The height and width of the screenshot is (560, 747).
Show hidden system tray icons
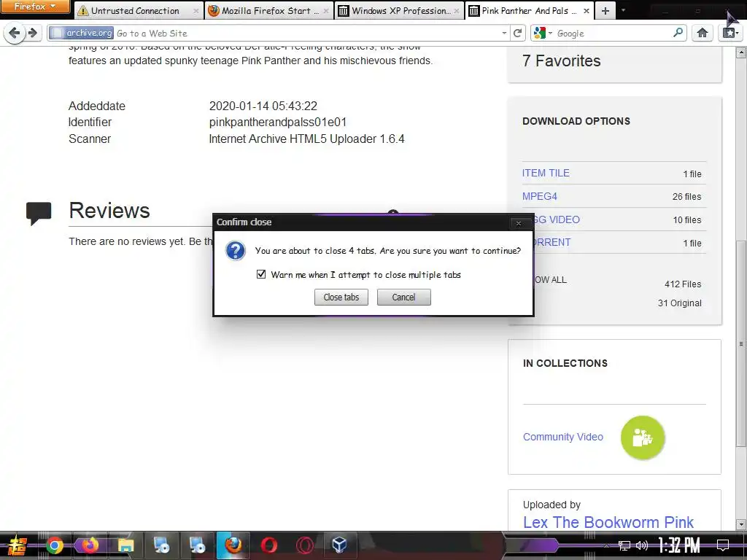point(606,545)
